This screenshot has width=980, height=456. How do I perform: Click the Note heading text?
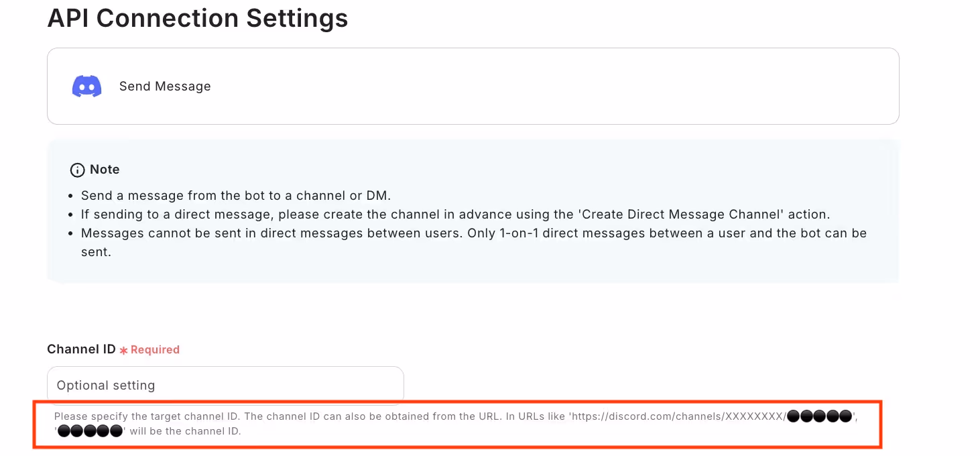105,170
